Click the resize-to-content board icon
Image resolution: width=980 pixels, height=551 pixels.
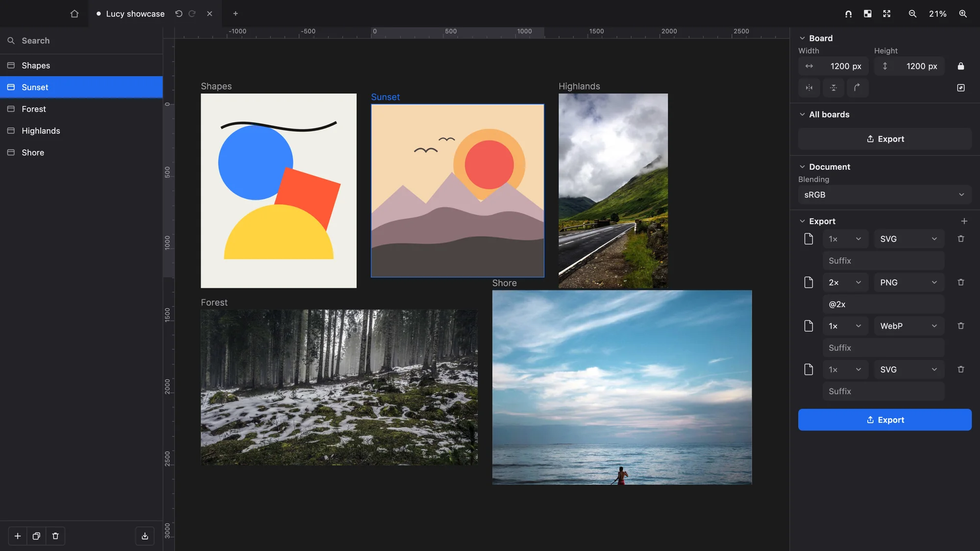(x=961, y=88)
